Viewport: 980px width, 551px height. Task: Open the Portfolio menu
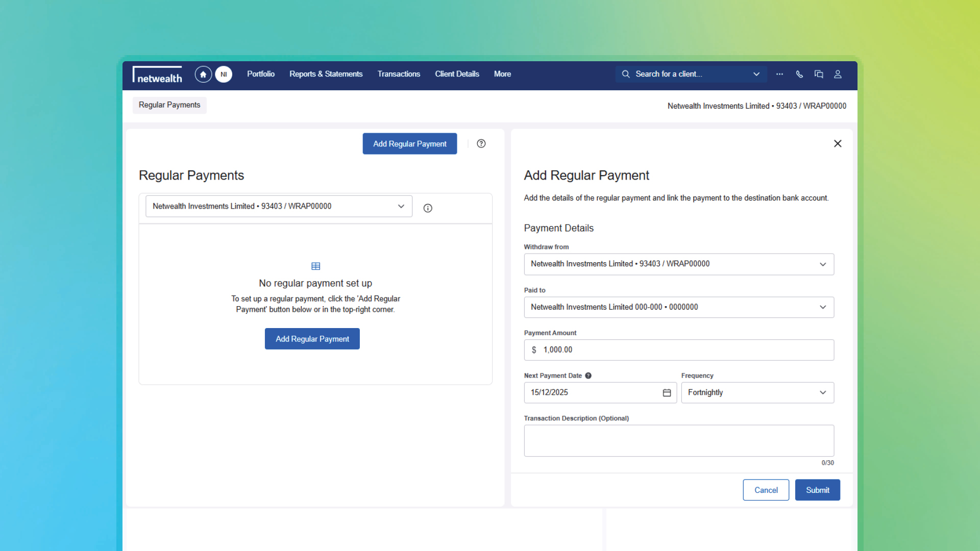[261, 74]
